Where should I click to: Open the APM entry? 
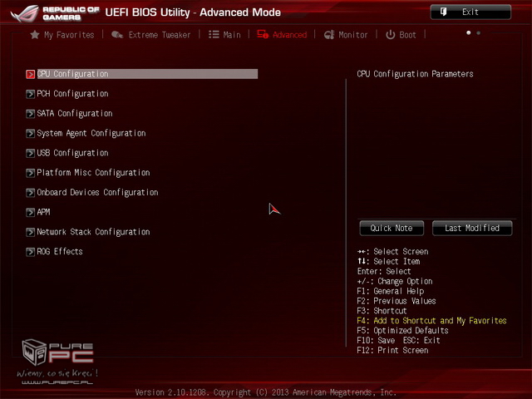point(43,212)
